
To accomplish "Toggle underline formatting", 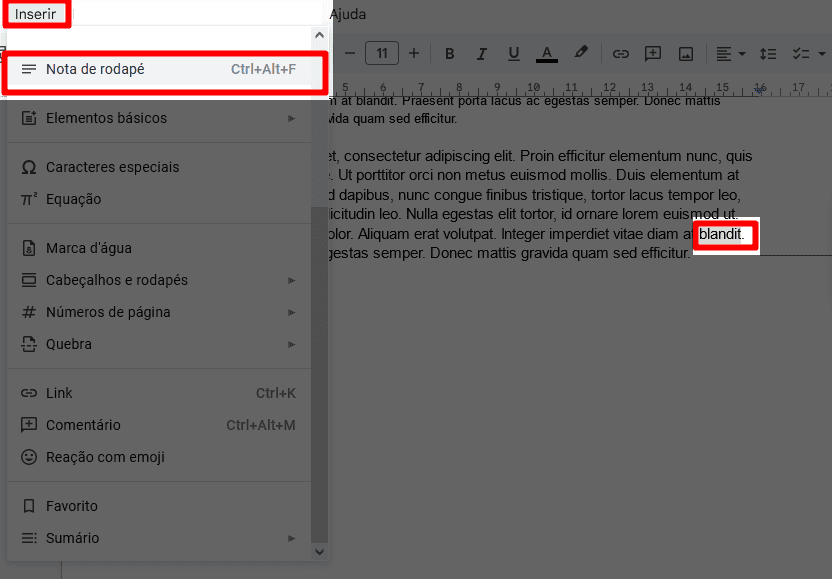I will [x=513, y=54].
